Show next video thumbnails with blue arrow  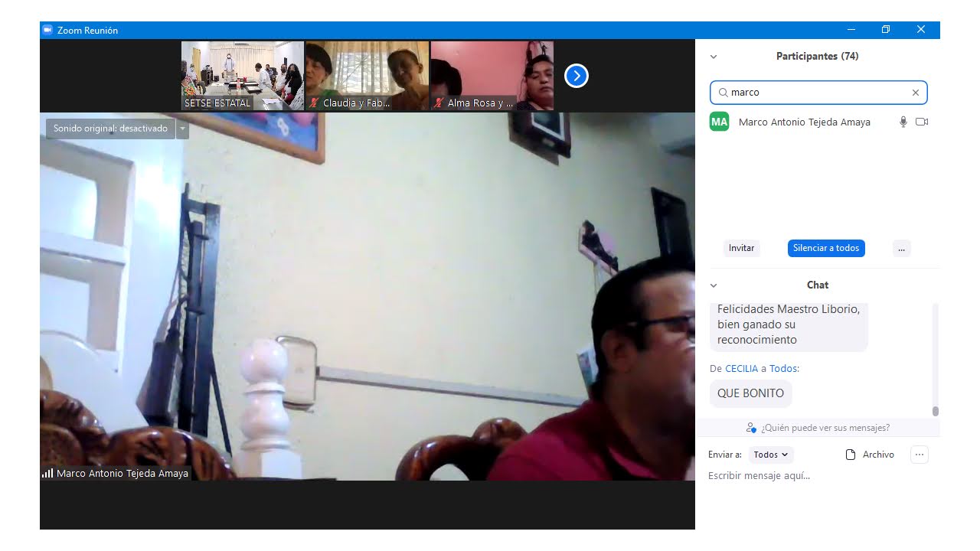tap(577, 76)
